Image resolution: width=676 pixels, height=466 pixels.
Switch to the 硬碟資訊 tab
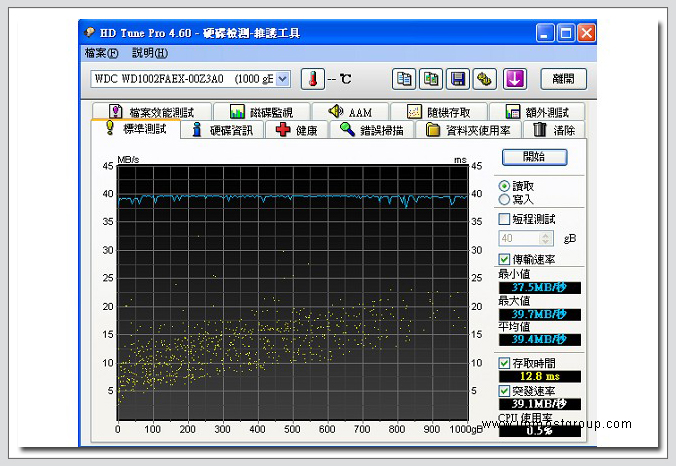tap(222, 130)
